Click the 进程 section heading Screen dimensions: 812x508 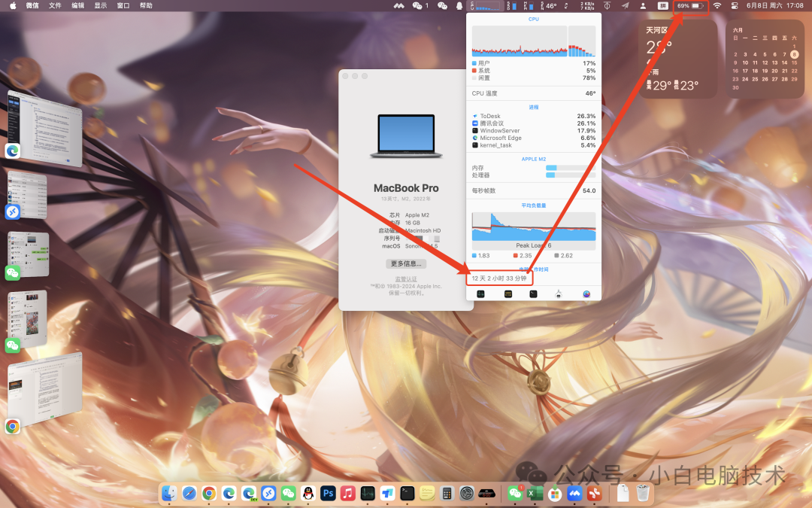click(x=533, y=108)
